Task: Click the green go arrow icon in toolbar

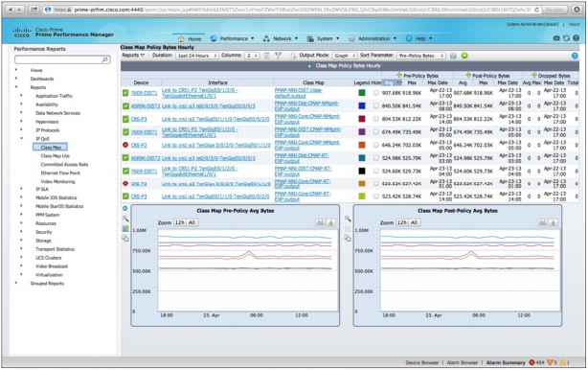Action: point(464,56)
